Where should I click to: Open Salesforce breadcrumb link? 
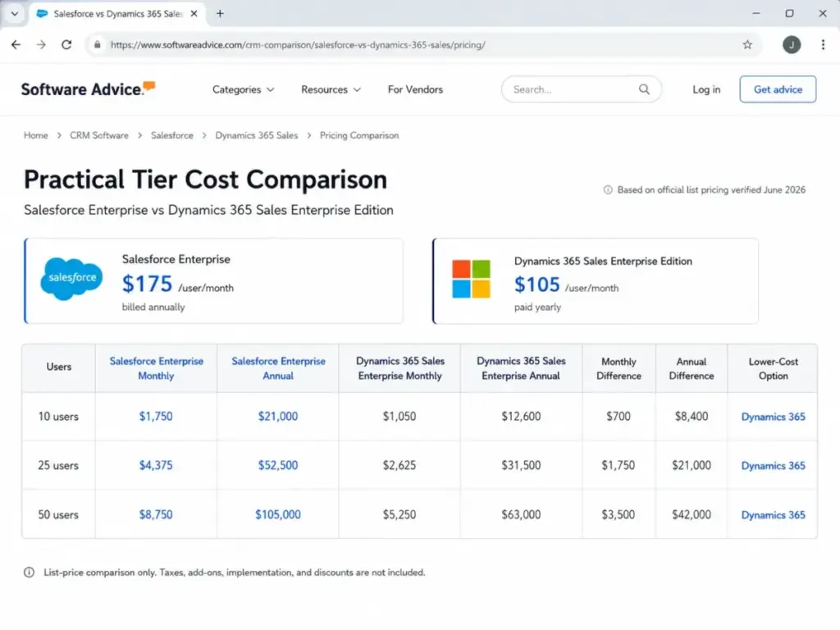click(172, 135)
